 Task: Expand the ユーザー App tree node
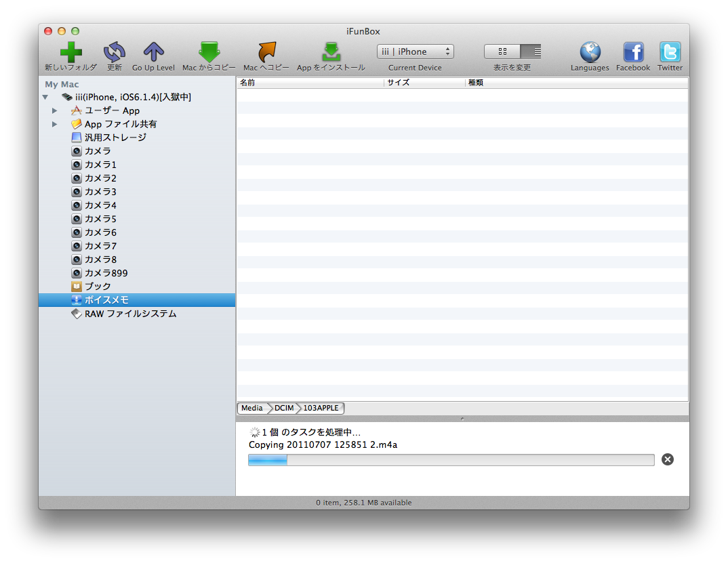55,110
